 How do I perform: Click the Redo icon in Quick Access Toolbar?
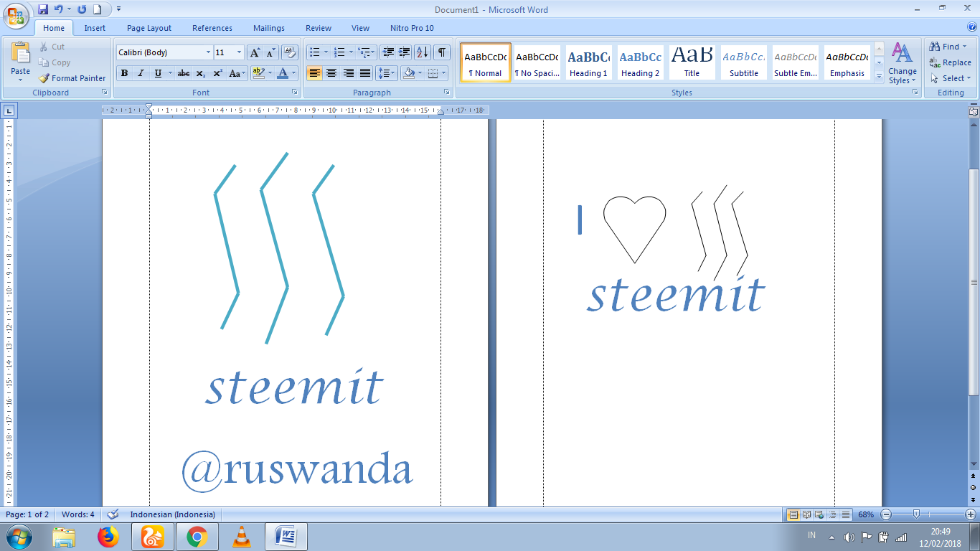point(81,9)
